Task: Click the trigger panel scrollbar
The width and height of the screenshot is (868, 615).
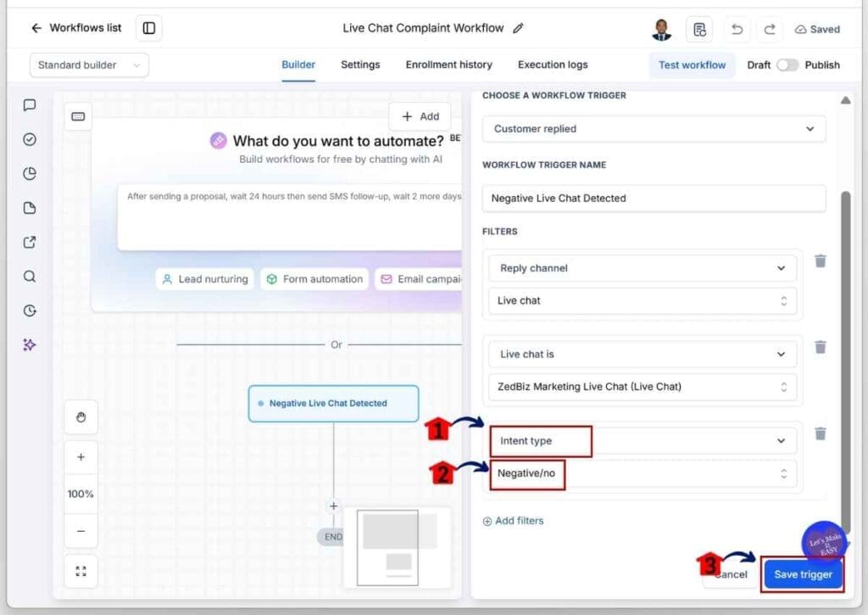Action: click(845, 361)
